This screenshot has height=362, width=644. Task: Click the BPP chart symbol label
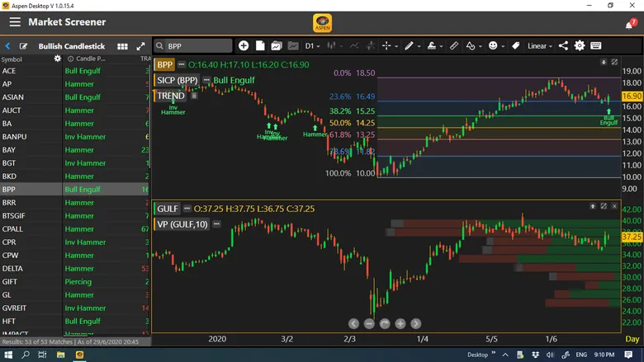click(164, 65)
